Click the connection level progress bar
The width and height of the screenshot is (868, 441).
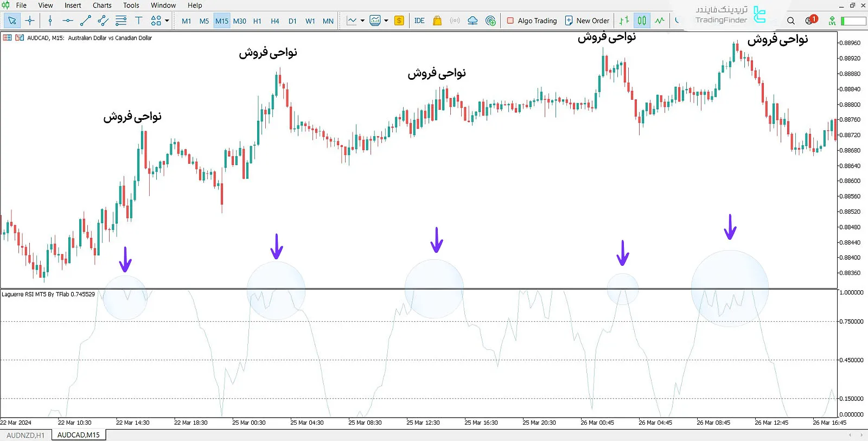(x=853, y=21)
